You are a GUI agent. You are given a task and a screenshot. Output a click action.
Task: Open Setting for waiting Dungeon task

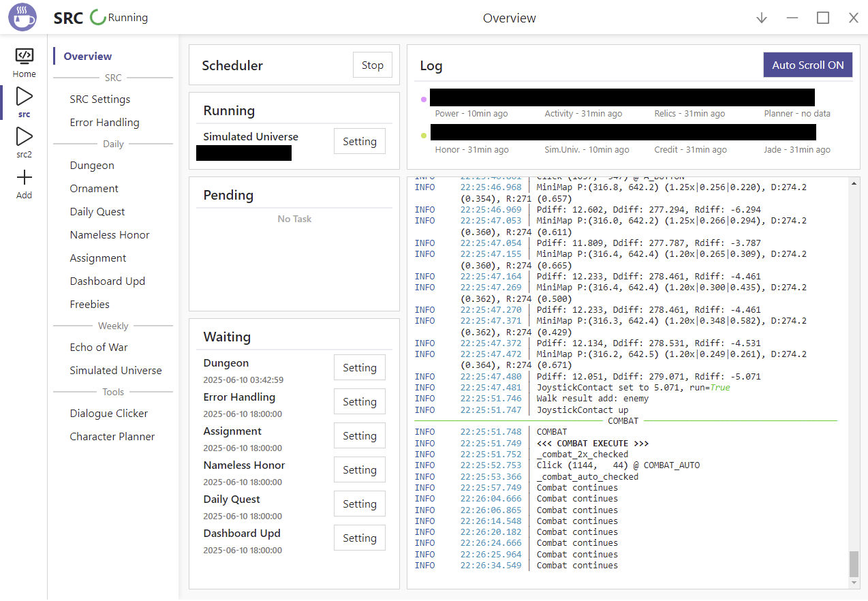[360, 367]
